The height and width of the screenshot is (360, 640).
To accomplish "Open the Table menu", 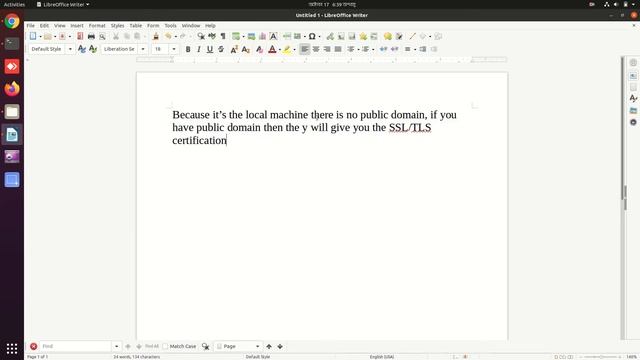I will click(136, 25).
